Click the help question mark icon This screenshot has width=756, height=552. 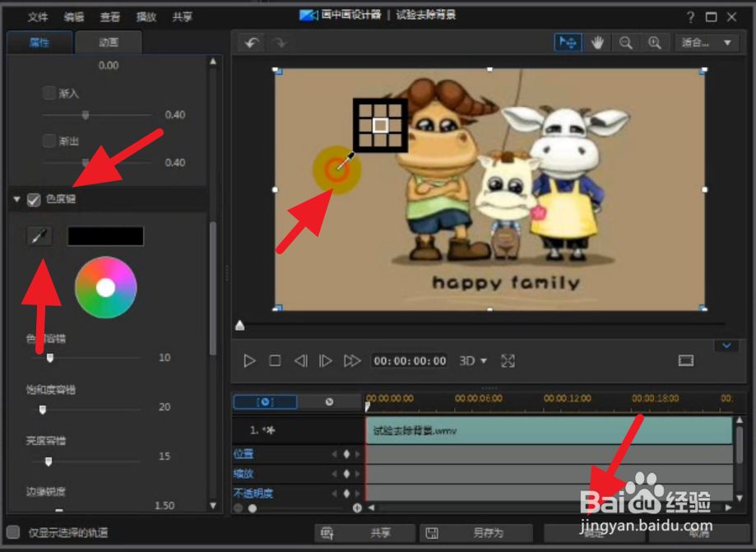coord(690,17)
